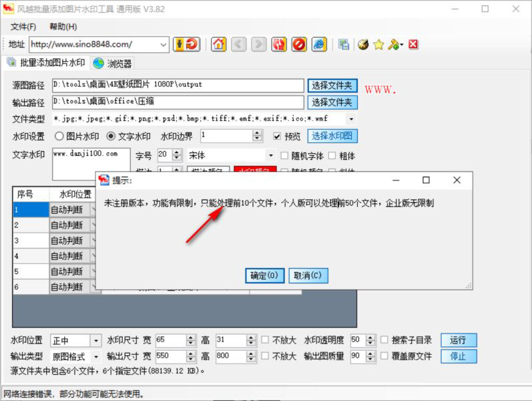Toggle 不放大 checkbox for output size
Screen dimensions: 532x401
(265, 356)
